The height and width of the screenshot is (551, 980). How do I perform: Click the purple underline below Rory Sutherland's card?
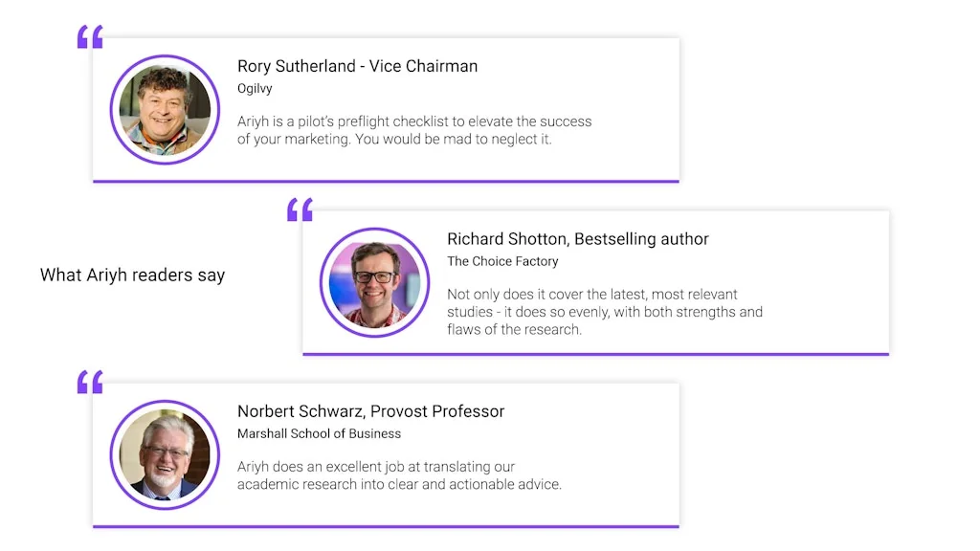pyautogui.click(x=386, y=181)
